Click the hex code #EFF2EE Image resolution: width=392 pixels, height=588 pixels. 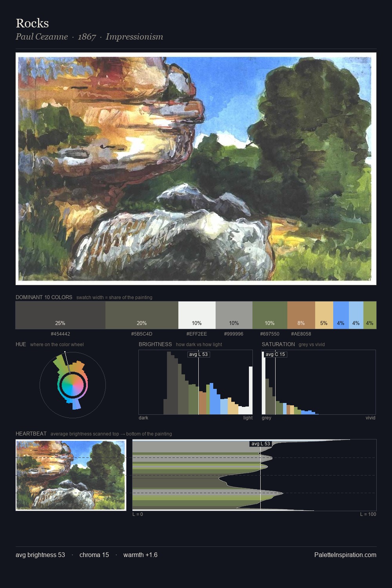pos(197,334)
